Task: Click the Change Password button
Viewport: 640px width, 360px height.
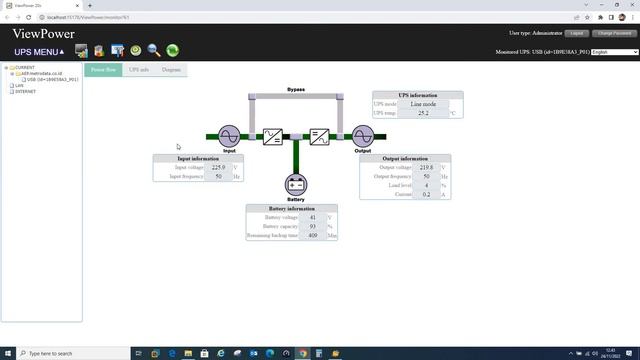Action: click(614, 33)
